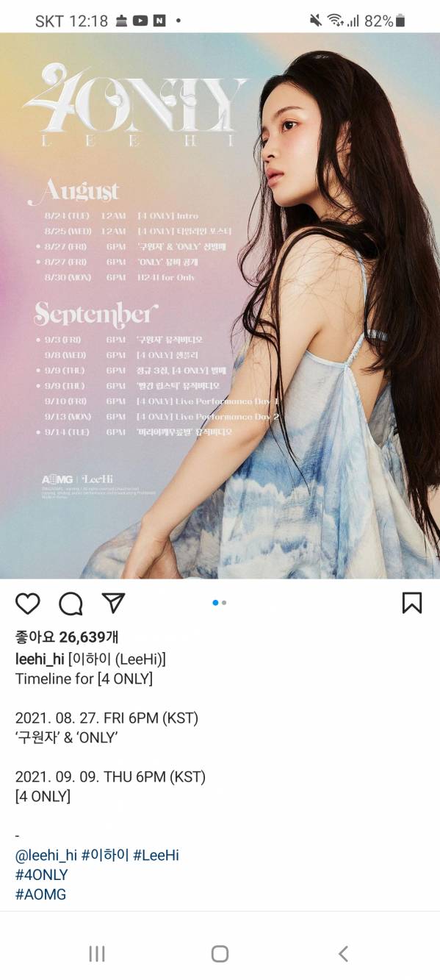Viewport: 440px width, 980px height.
Task: Save post with bookmark icon
Action: [412, 603]
